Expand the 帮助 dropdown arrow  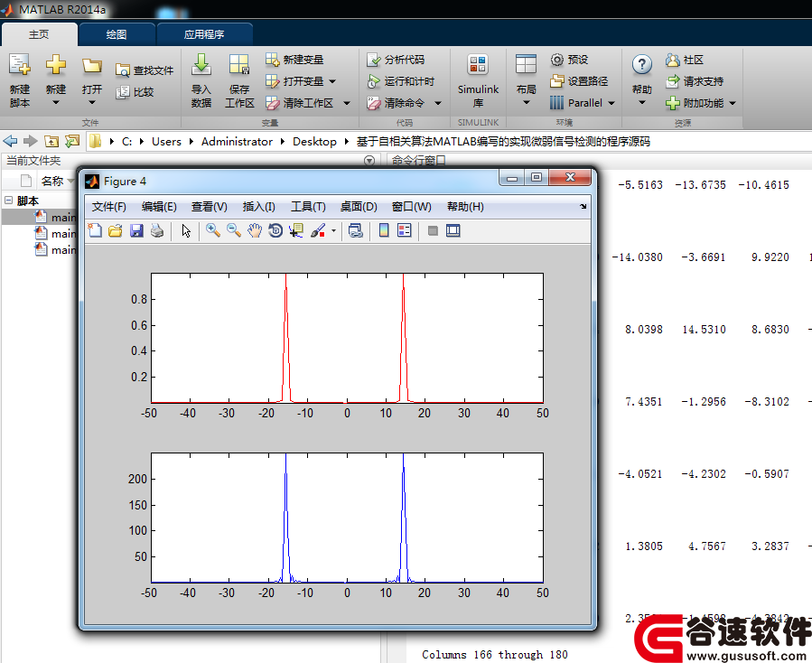click(x=641, y=103)
